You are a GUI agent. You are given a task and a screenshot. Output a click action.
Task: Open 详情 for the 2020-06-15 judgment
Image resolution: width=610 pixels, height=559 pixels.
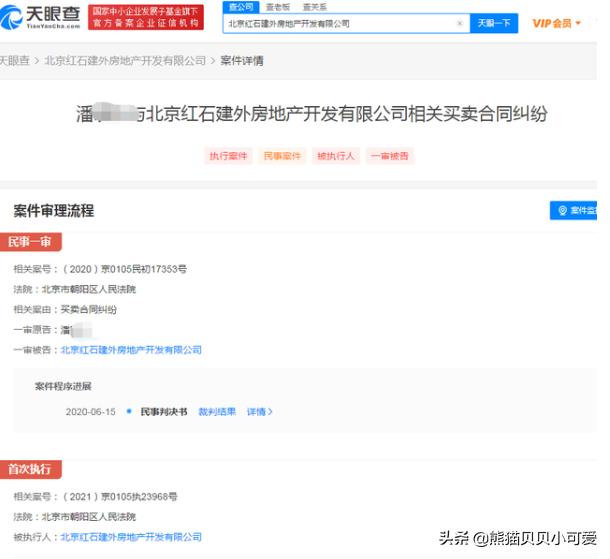pyautogui.click(x=260, y=412)
